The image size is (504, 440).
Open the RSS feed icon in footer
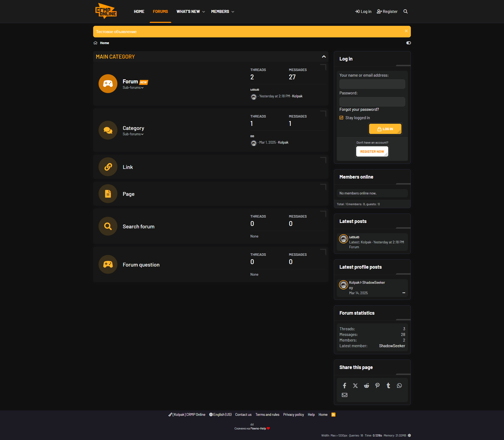coord(333,414)
